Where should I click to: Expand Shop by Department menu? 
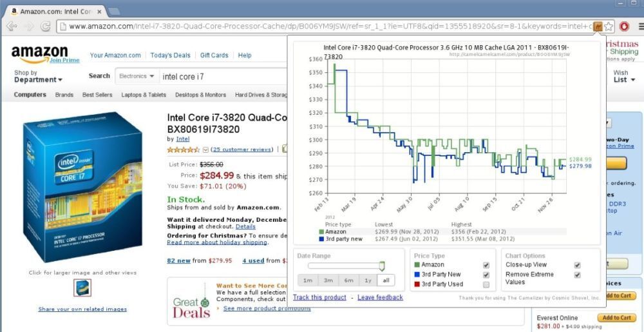pos(38,76)
